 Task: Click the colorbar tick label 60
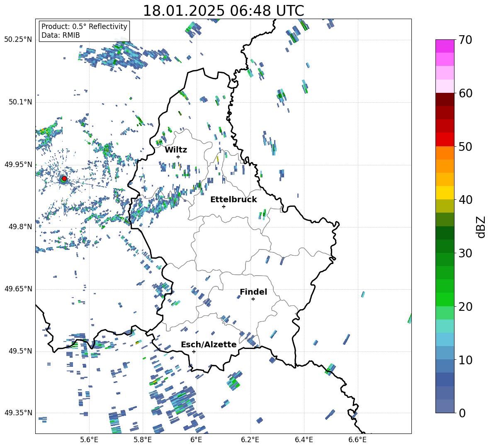click(465, 93)
